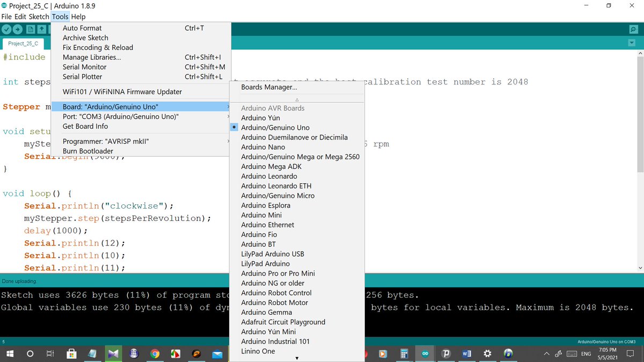Select Arduino/Genuino Mega or Mega 2560

click(297, 157)
